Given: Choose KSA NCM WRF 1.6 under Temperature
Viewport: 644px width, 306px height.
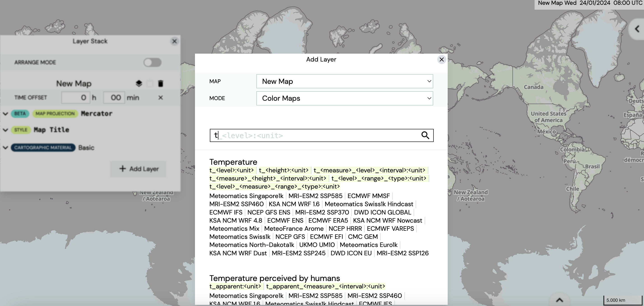Looking at the screenshot, I should pos(294,204).
